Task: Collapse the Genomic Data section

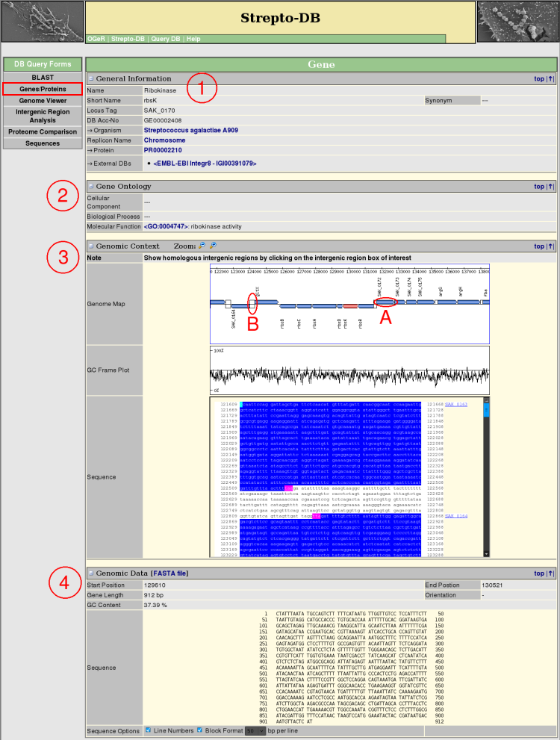Action: (91, 573)
